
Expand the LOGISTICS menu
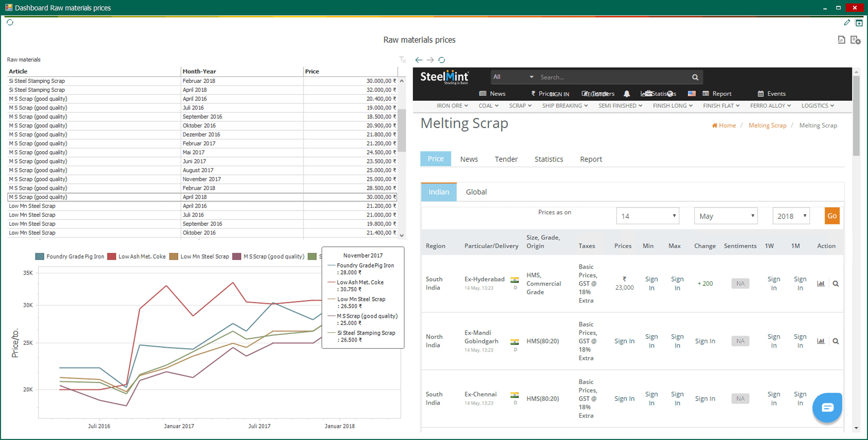[817, 105]
